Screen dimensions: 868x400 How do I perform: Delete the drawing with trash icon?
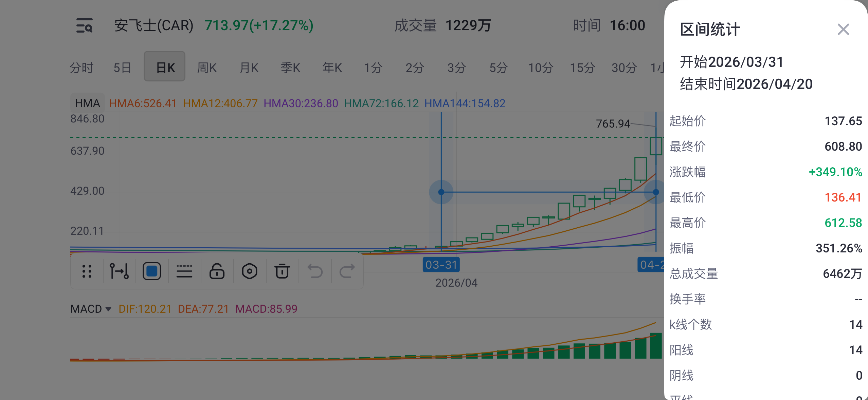282,271
